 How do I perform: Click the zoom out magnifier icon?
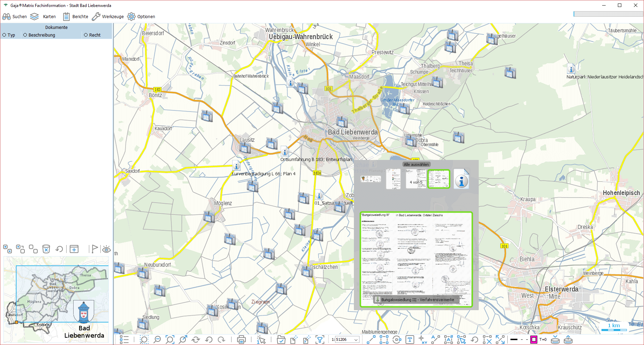click(x=157, y=339)
